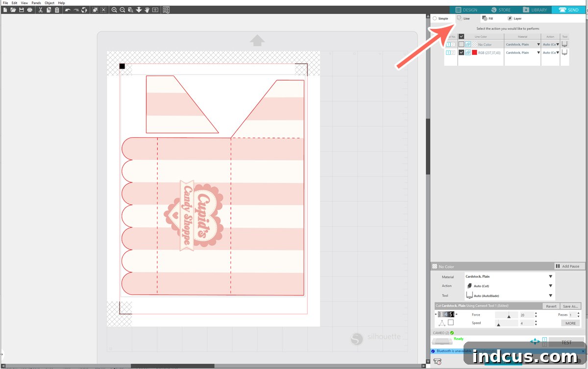The image size is (588, 369).
Task: Open Material dropdown in No Color row
Action: 539,45
